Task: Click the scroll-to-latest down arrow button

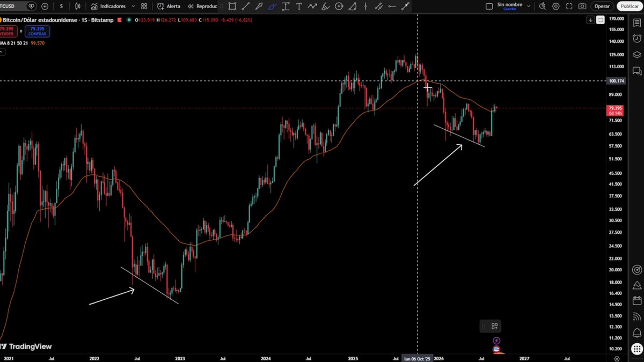Action: coord(591,20)
